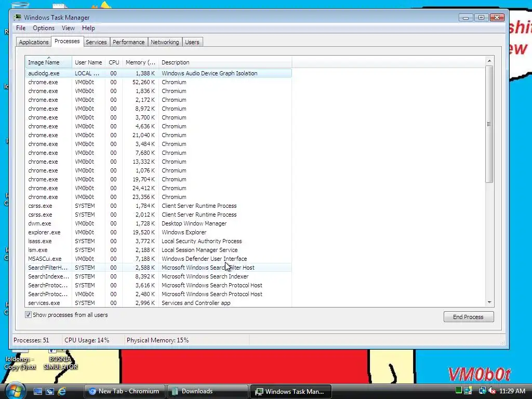This screenshot has height=399, width=532.
Task: Sort by CPU column header
Action: [114, 62]
